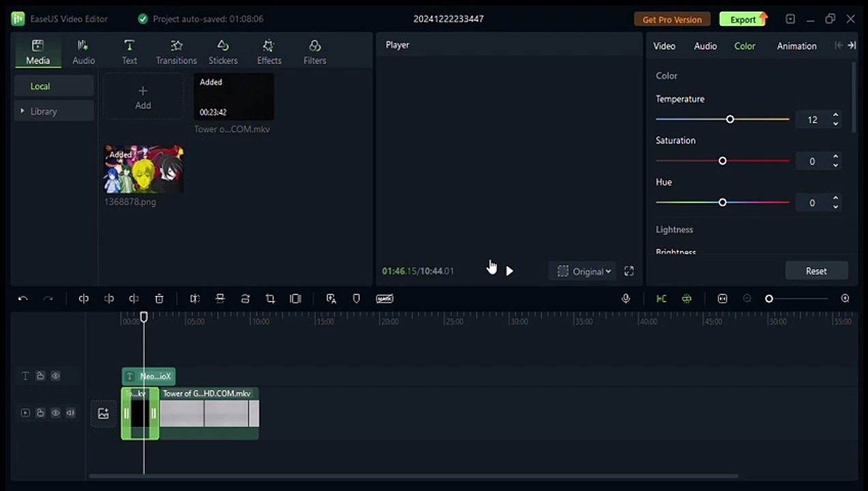Lock the video track
Image resolution: width=868 pixels, height=491 pixels.
(41, 413)
